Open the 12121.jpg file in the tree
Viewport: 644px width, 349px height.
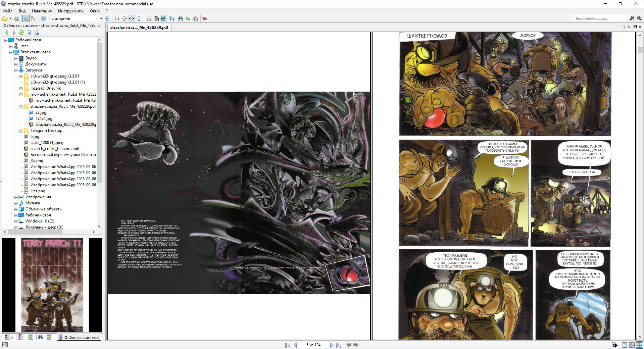[44, 118]
